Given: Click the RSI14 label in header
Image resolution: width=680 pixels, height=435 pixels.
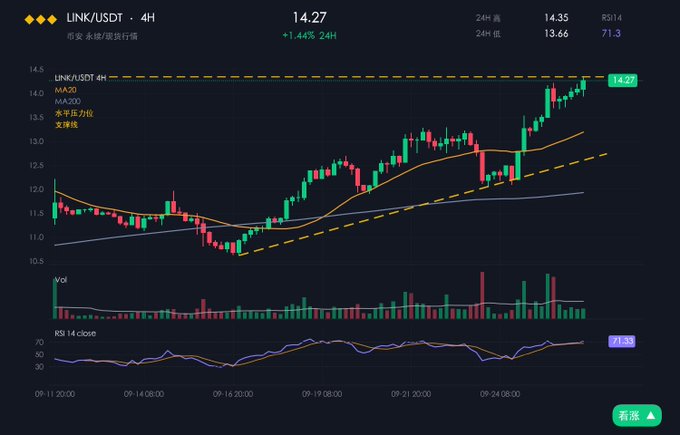Looking at the screenshot, I should coord(611,18).
